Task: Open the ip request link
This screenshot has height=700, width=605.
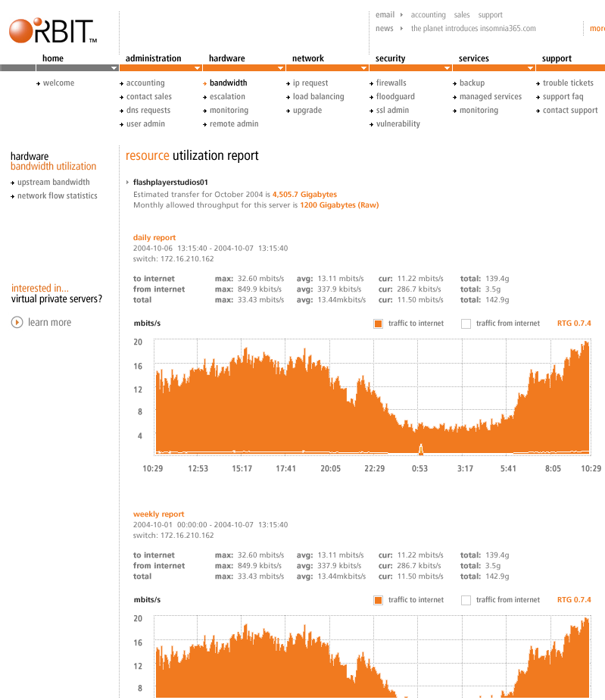Action: coord(310,83)
